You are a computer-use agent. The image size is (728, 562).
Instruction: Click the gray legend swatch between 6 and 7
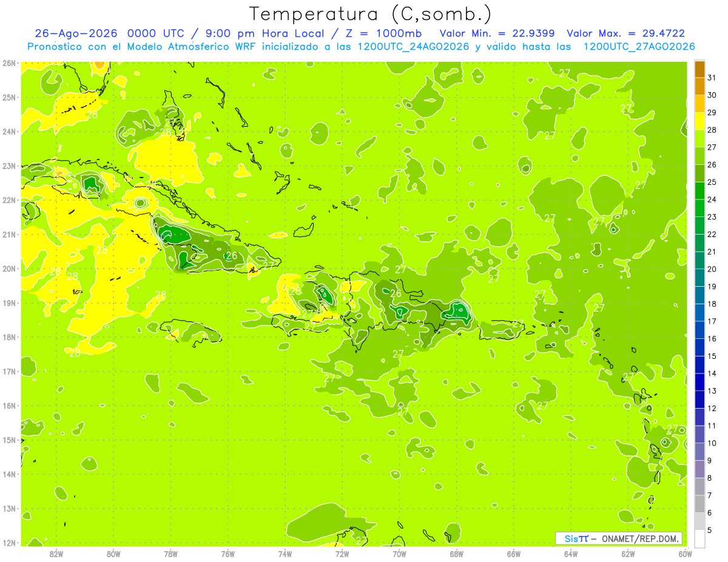[699, 504]
